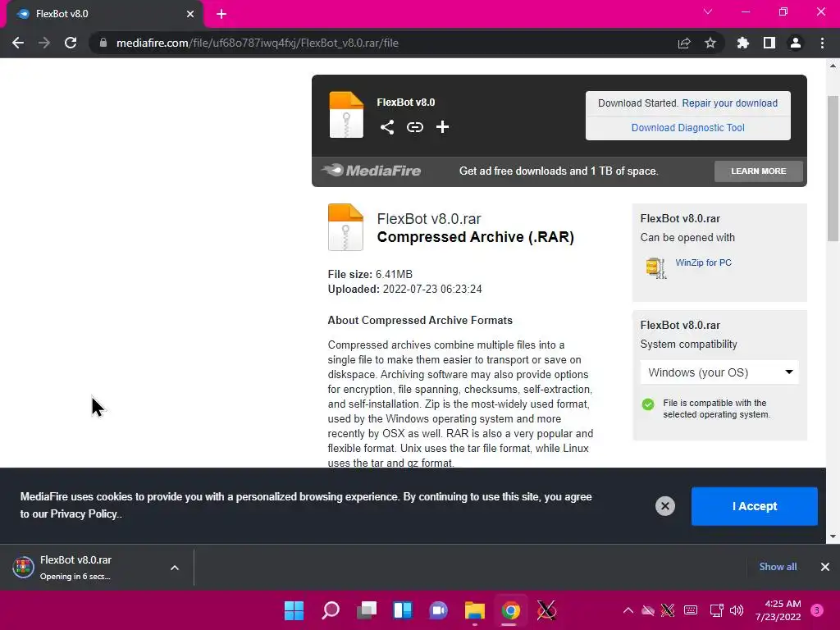Click the About Compressed Archive Formats heading
This screenshot has height=630, width=840.
click(x=420, y=321)
